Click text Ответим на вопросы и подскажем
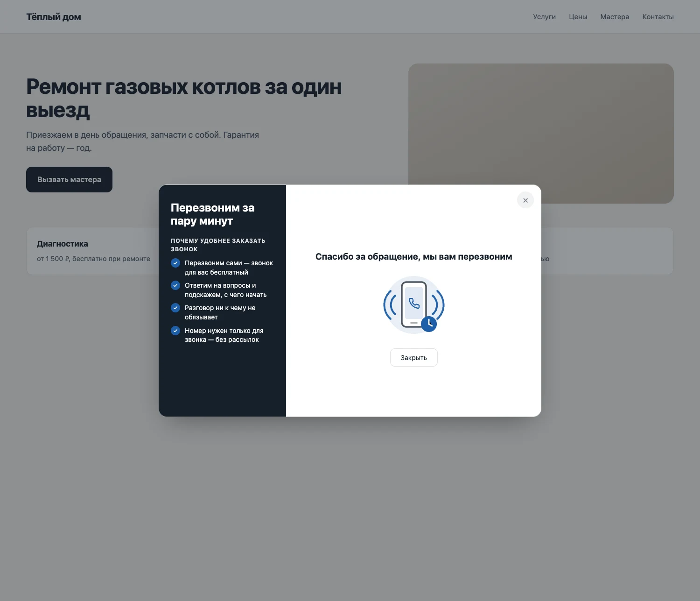Screen dimensions: 700x601 coord(226,290)
